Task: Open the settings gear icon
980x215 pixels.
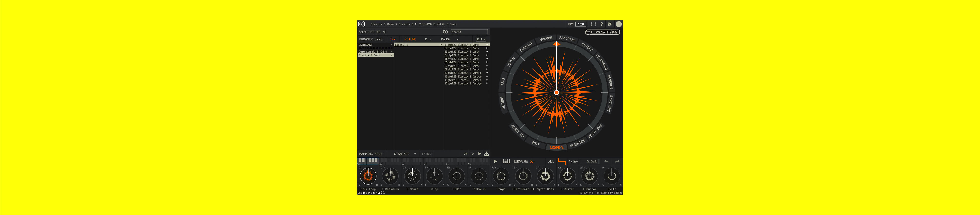Action: coord(610,24)
